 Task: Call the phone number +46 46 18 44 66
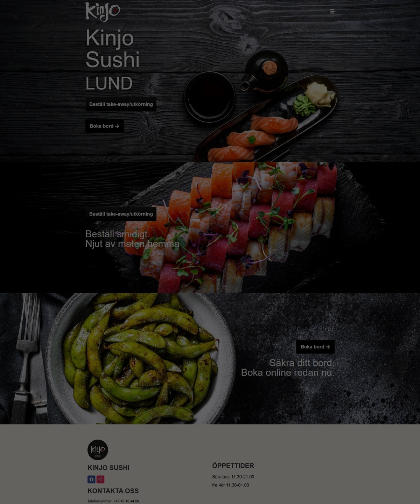[126, 501]
